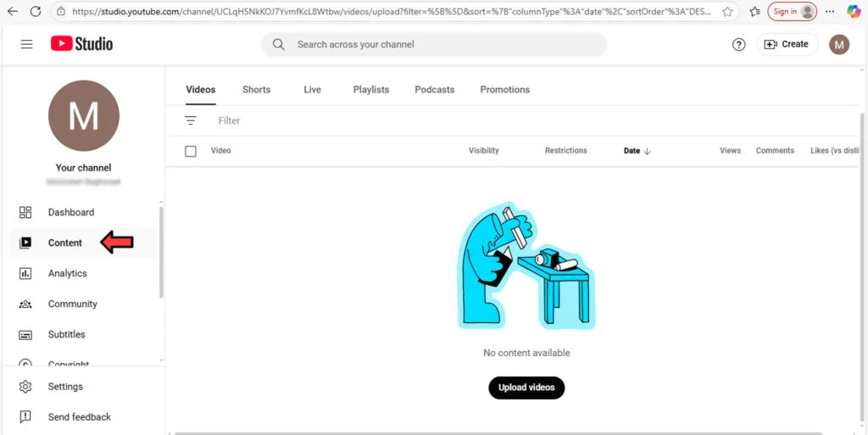The width and height of the screenshot is (868, 435).
Task: Click the browser Sign in button
Action: 792,12
